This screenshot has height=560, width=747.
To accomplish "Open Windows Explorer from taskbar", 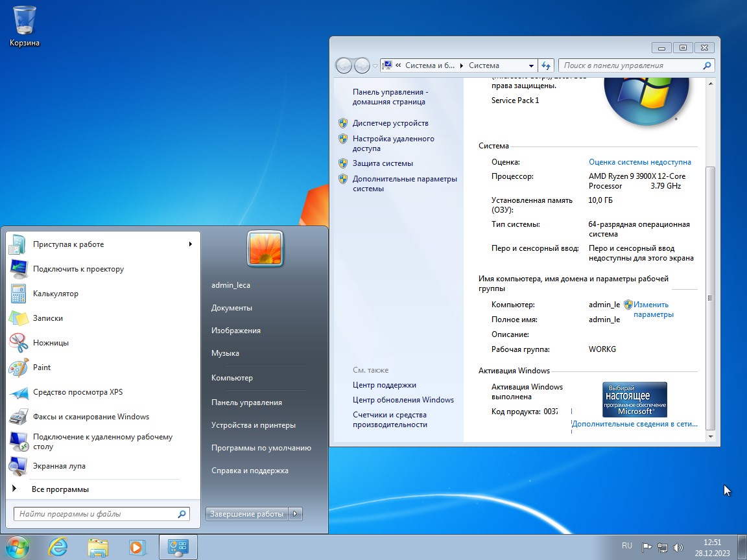I will [98, 547].
